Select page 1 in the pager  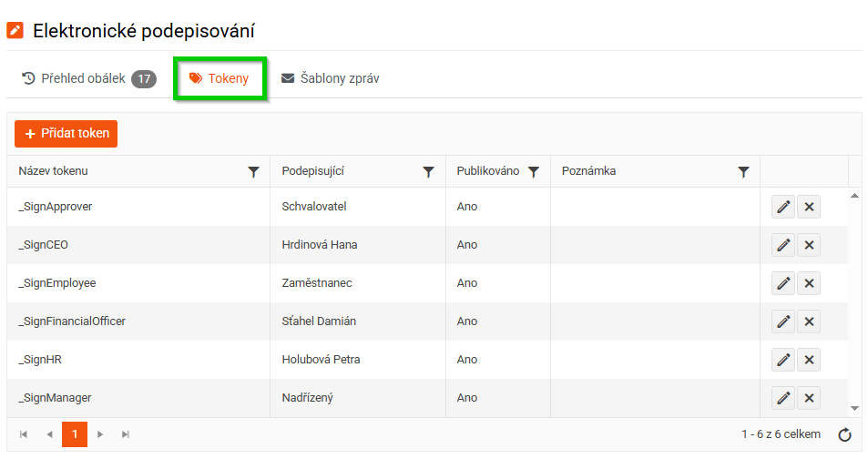(75, 434)
